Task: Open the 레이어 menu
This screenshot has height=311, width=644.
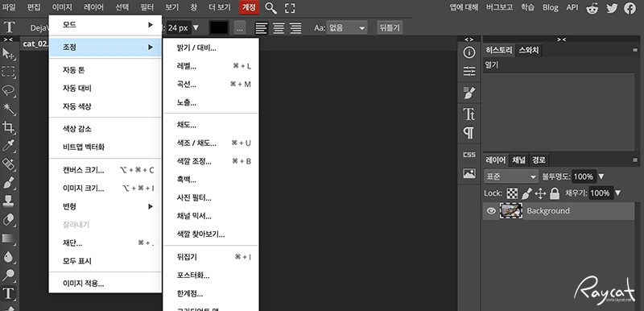Action: 93,7
